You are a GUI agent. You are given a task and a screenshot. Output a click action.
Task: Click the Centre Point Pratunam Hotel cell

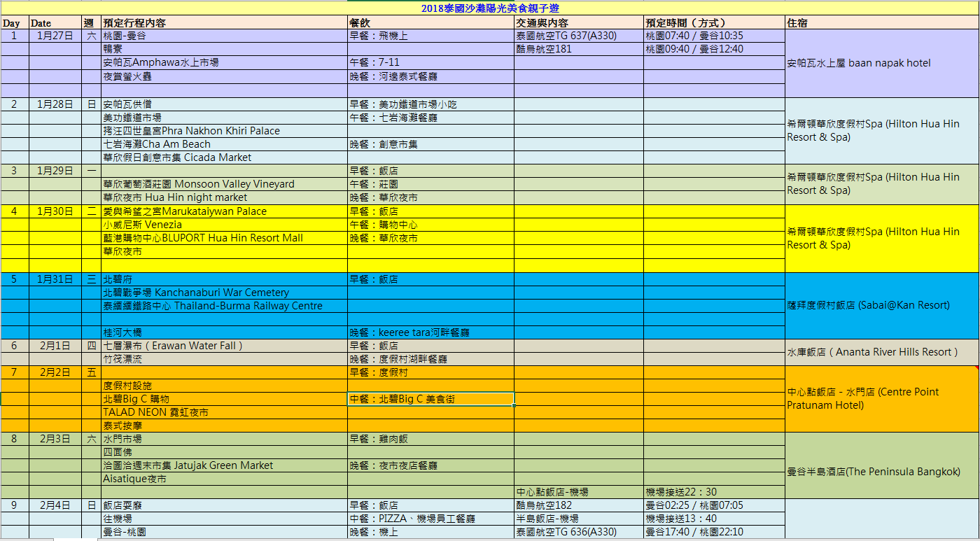[x=881, y=398]
